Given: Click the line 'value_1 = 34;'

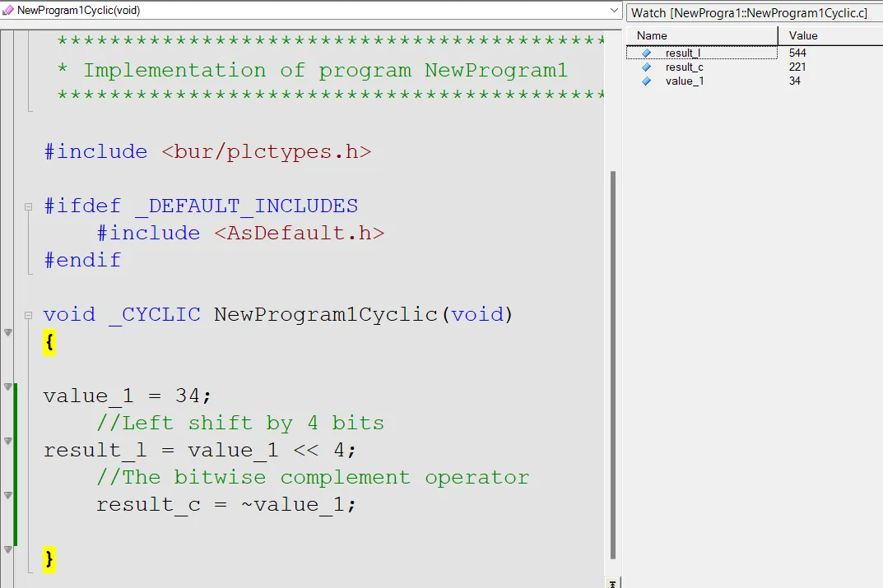Looking at the screenshot, I should [128, 396].
